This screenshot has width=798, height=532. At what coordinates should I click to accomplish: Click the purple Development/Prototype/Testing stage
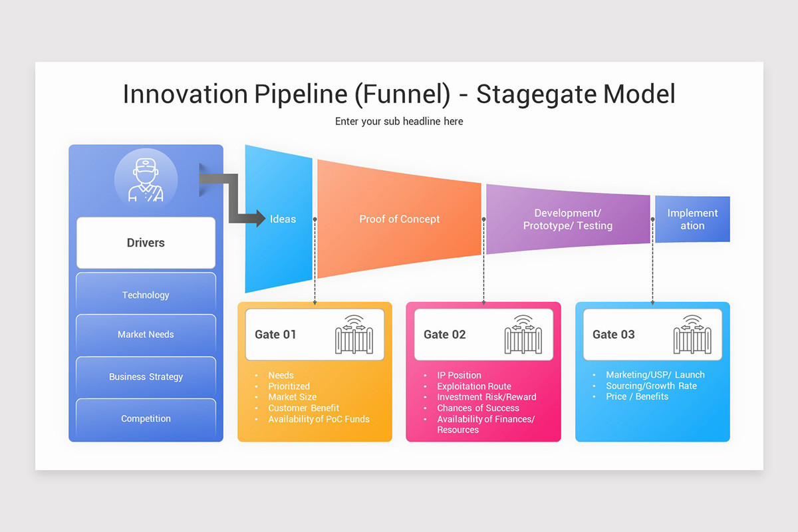(567, 219)
